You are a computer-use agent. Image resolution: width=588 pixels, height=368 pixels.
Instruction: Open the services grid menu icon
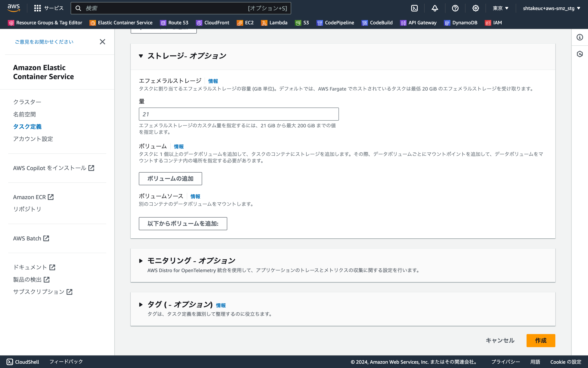click(37, 8)
